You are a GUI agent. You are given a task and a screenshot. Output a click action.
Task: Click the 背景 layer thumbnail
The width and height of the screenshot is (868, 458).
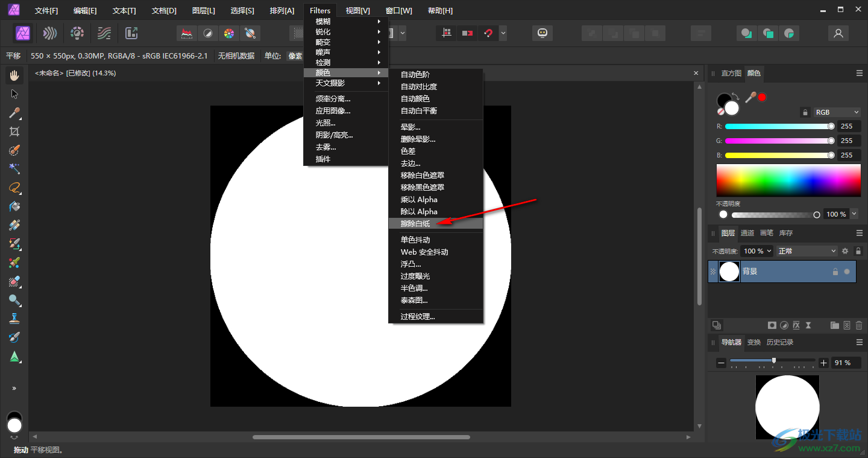tap(729, 272)
